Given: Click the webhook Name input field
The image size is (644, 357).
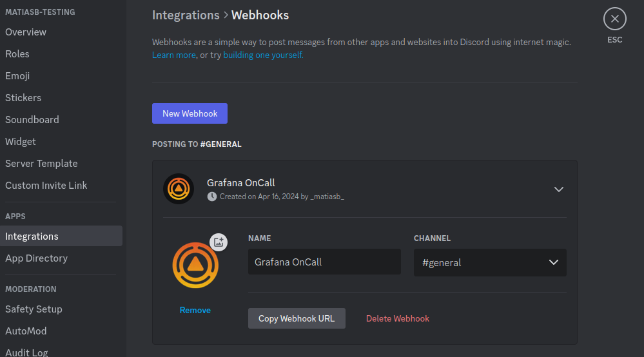Looking at the screenshot, I should (324, 262).
